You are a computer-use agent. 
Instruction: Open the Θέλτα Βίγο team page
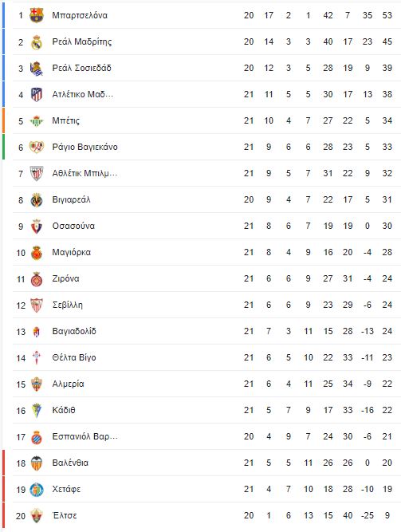74,357
